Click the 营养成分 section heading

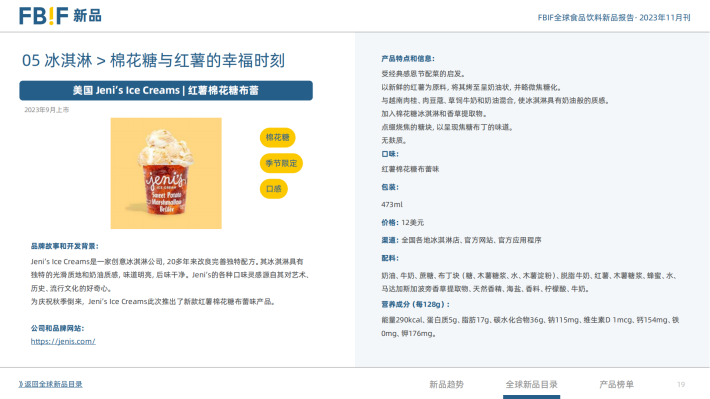coord(416,304)
